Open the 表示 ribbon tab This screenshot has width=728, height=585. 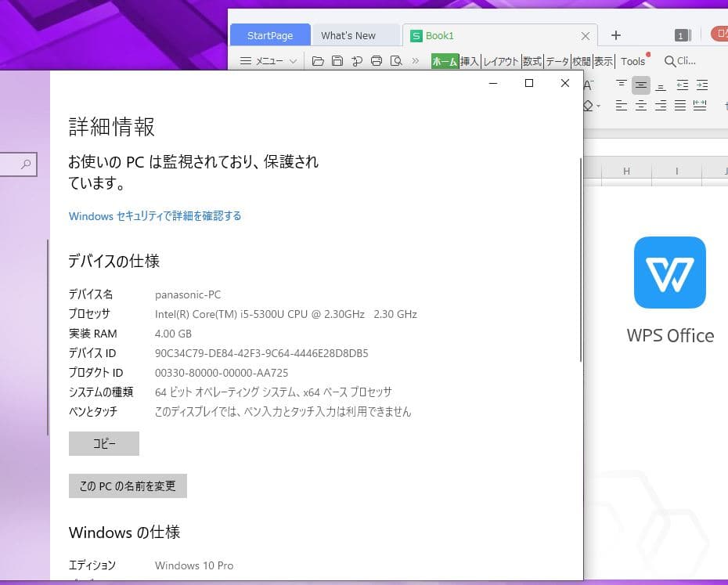pyautogui.click(x=604, y=61)
